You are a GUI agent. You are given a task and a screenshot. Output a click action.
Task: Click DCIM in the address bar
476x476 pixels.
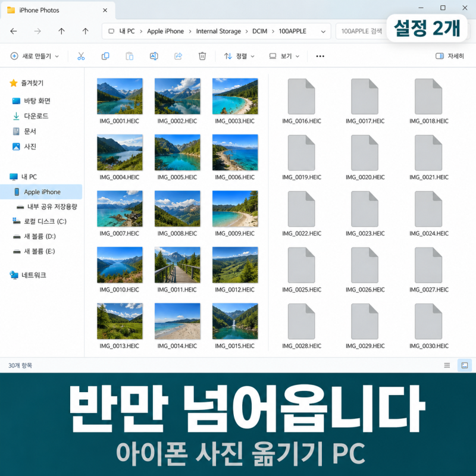pyautogui.click(x=259, y=32)
